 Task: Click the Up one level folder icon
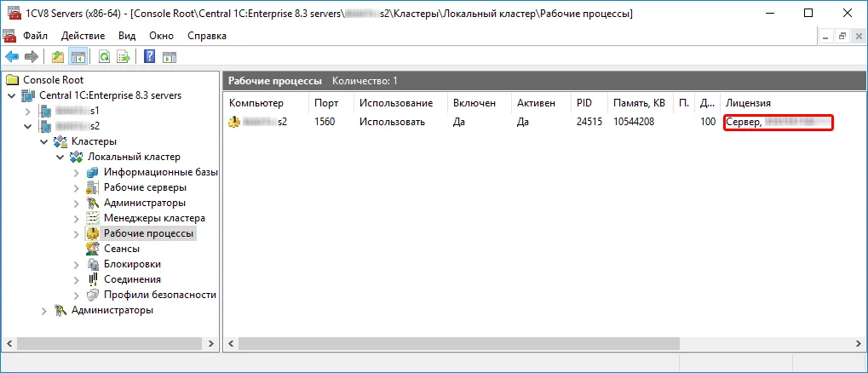[x=58, y=56]
